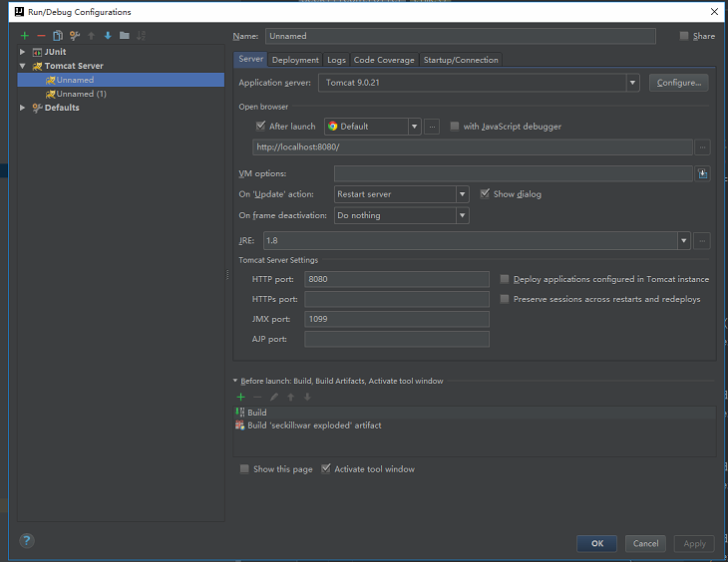
Task: Click the VM options input field
Action: (514, 173)
